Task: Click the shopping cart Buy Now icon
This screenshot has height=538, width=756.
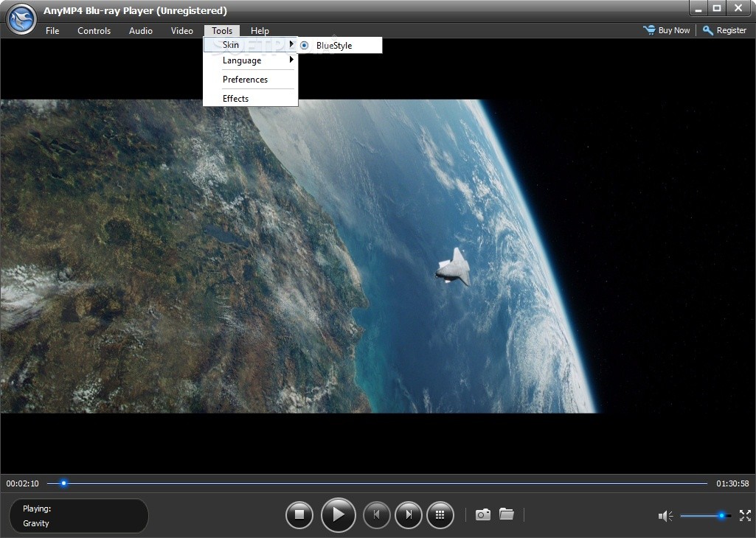Action: [x=649, y=30]
